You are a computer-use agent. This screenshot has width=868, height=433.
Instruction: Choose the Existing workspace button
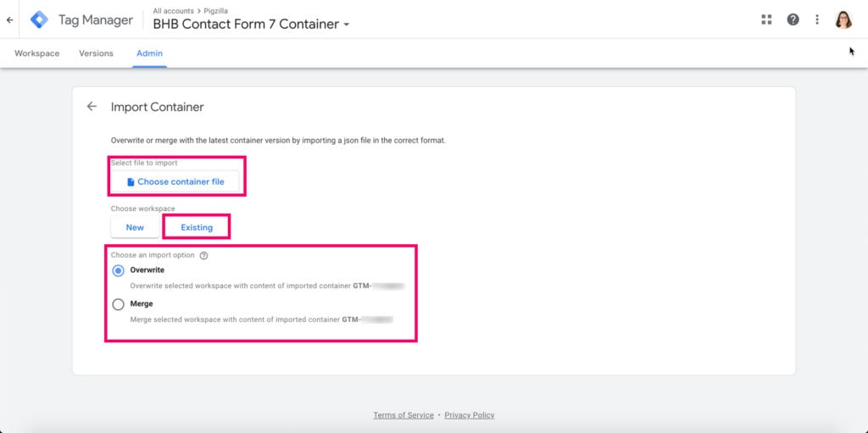tap(197, 227)
